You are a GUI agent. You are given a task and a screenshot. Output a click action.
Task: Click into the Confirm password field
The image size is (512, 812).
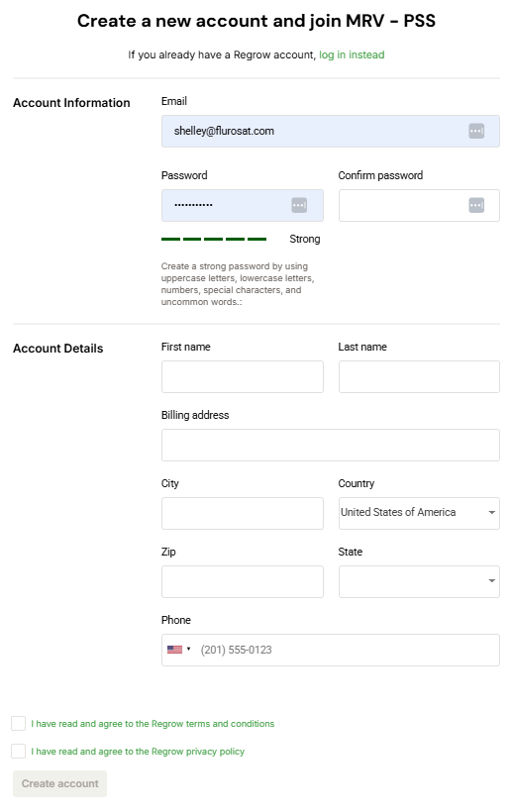pyautogui.click(x=419, y=205)
